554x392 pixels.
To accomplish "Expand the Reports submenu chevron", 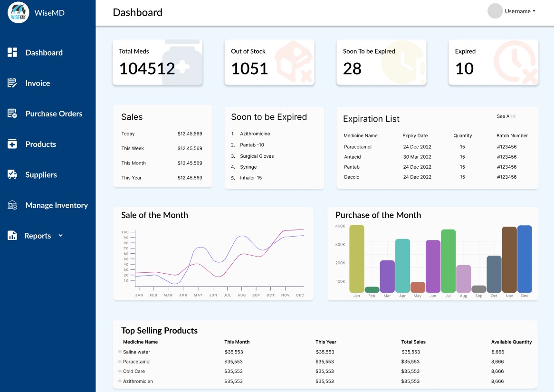I will [60, 236].
